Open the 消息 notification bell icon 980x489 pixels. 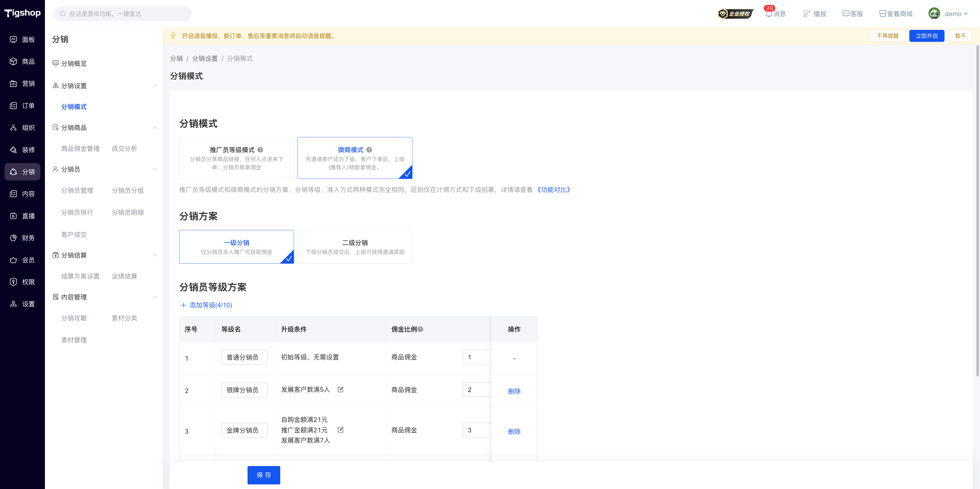(x=769, y=14)
